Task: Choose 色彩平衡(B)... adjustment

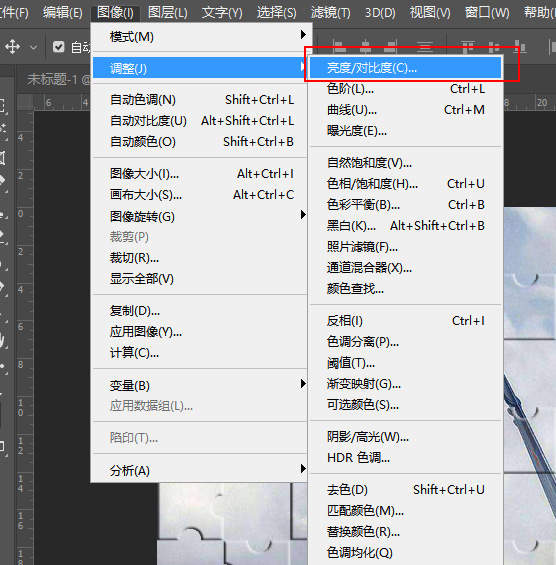Action: (406, 205)
